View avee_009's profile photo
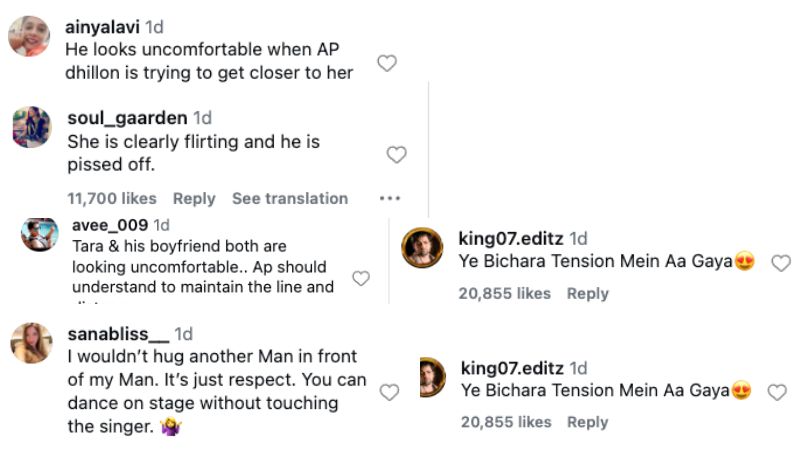The image size is (800, 450). click(x=40, y=234)
